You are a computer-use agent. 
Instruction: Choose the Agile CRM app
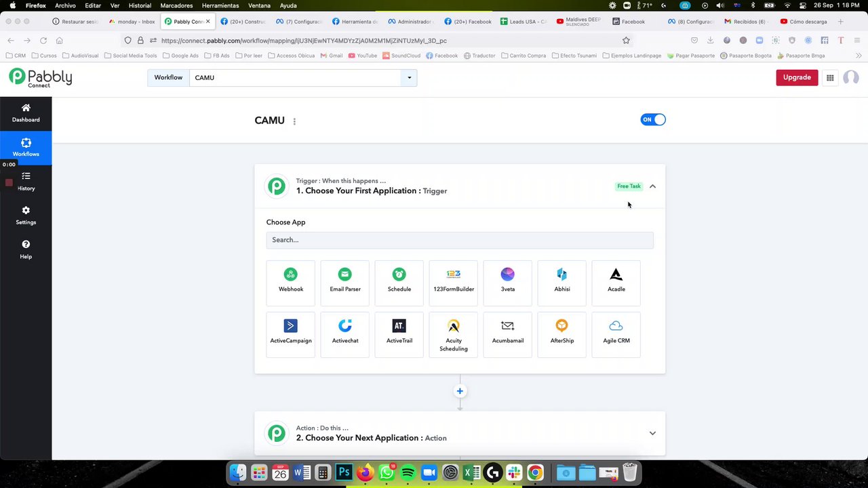616,334
